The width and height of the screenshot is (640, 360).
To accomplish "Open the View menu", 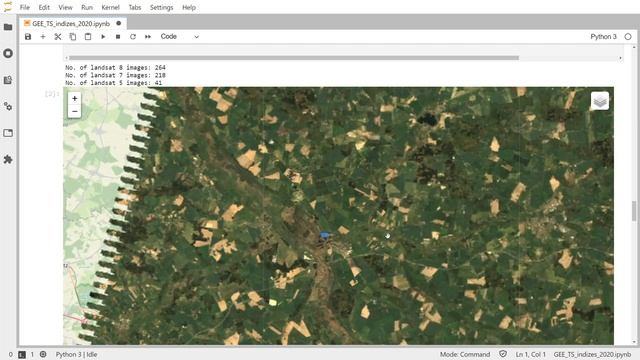I will [x=65, y=7].
